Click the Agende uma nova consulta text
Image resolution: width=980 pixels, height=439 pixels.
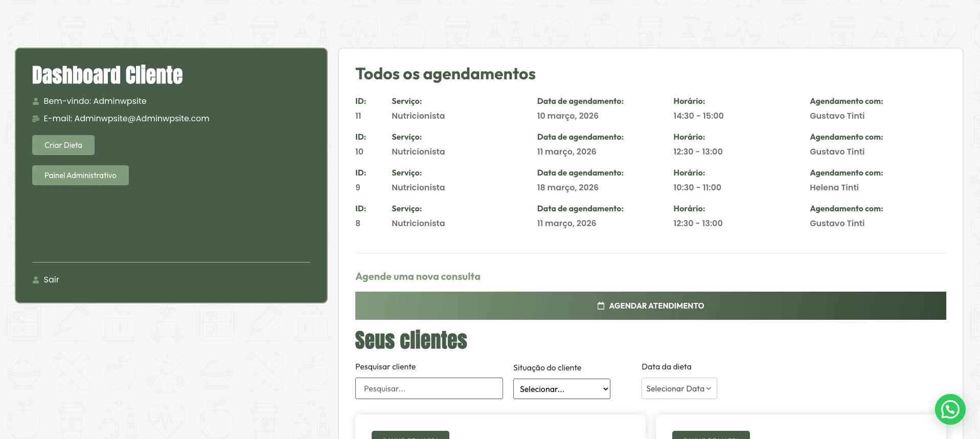coord(418,276)
